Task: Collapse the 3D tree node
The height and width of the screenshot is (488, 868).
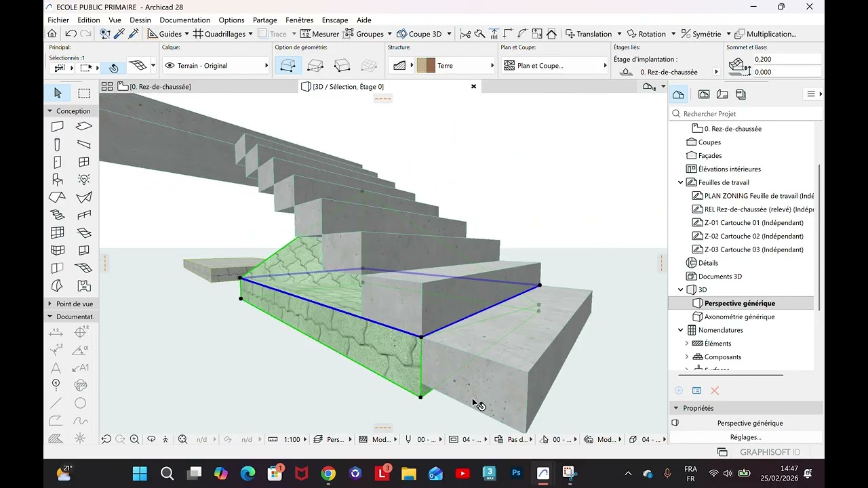Action: click(x=681, y=289)
